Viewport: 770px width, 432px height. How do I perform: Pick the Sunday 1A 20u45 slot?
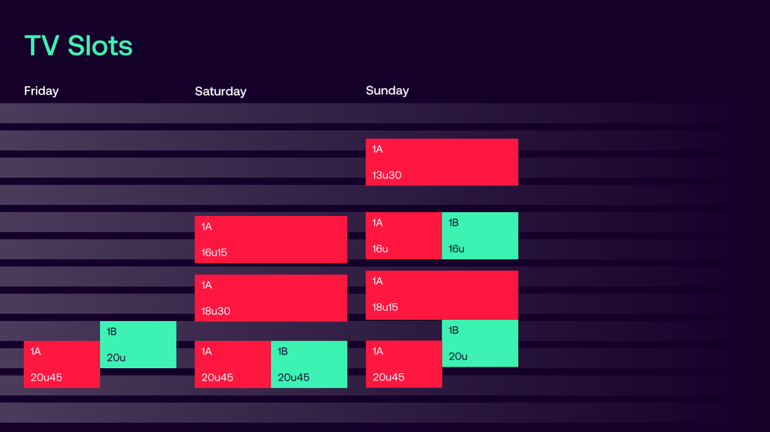(404, 364)
